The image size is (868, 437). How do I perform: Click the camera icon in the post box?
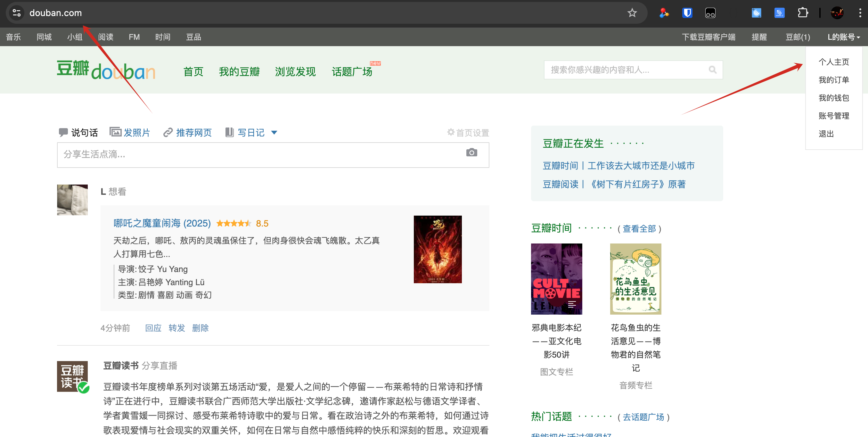click(471, 153)
